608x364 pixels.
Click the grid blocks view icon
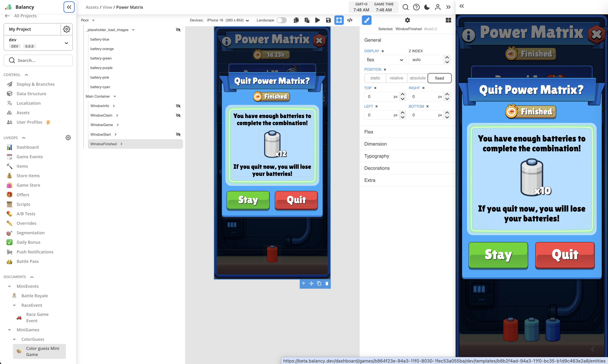tap(448, 20)
